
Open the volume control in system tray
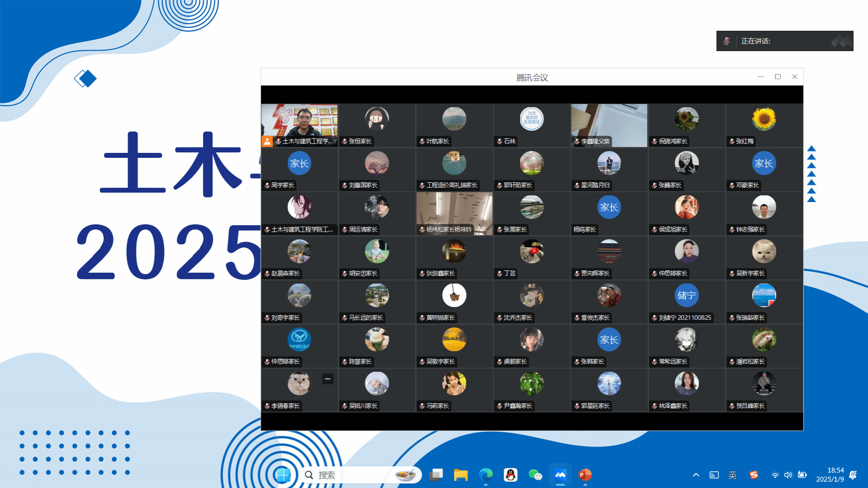(x=788, y=475)
